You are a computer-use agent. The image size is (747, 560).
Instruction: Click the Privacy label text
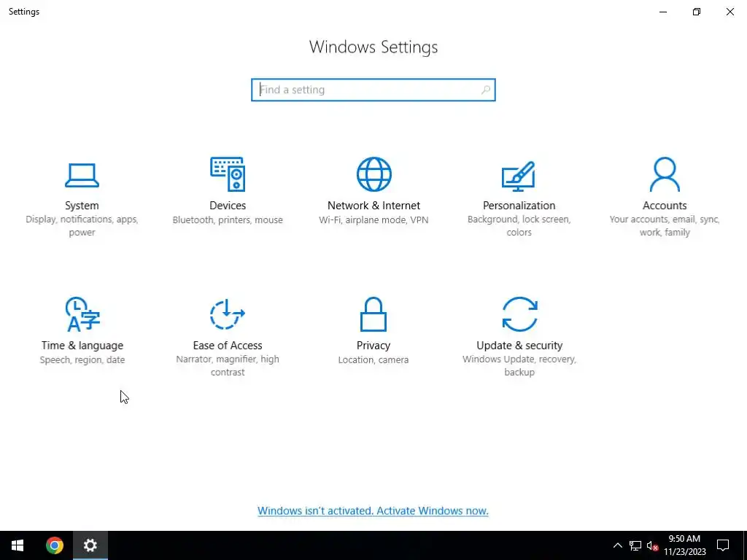pos(373,345)
